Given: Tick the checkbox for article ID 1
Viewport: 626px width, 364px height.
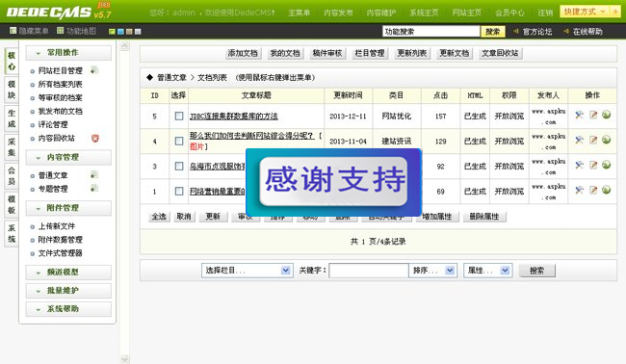Looking at the screenshot, I should pyautogui.click(x=179, y=192).
